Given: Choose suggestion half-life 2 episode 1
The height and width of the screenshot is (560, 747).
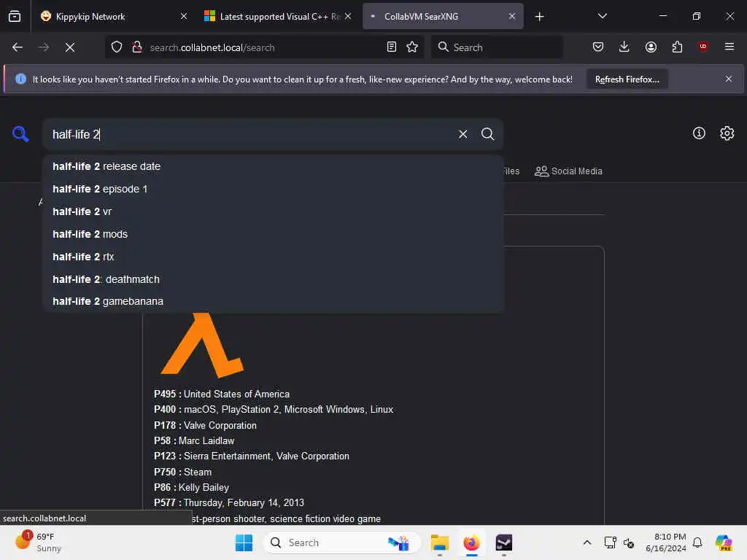Looking at the screenshot, I should pos(273,189).
